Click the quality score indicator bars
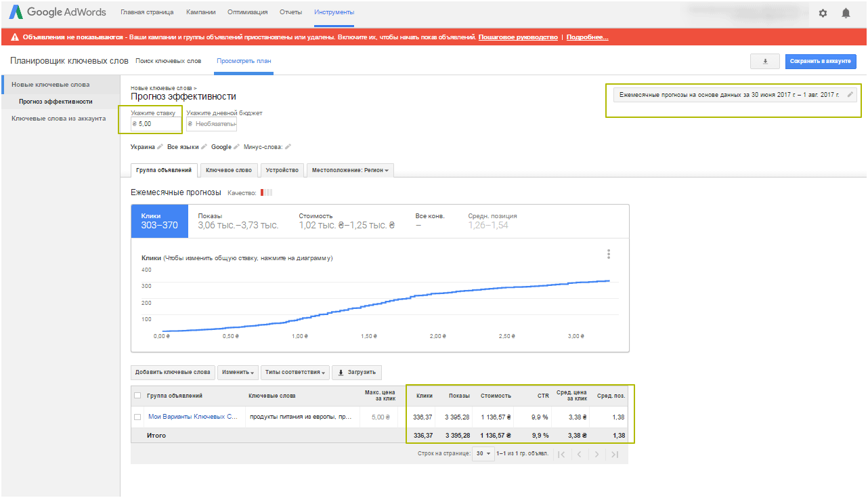This screenshot has height=498, width=868. tap(266, 193)
